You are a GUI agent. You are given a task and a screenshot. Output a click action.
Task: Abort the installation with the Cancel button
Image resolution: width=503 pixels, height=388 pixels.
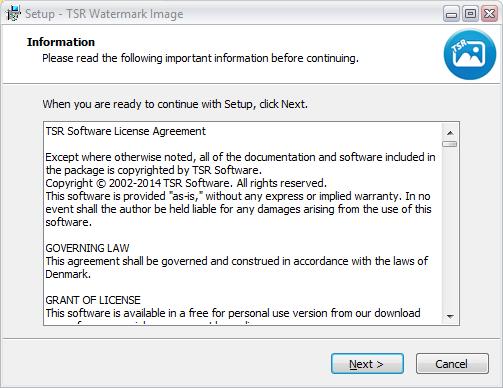point(452,364)
